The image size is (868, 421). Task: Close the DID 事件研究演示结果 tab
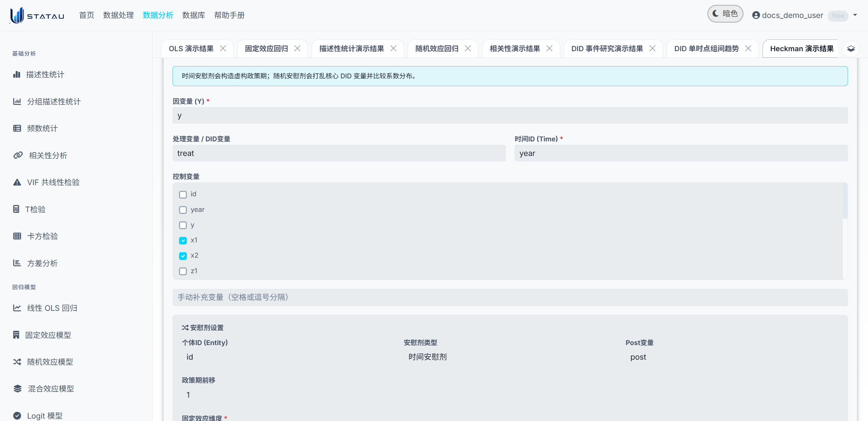[x=652, y=48]
